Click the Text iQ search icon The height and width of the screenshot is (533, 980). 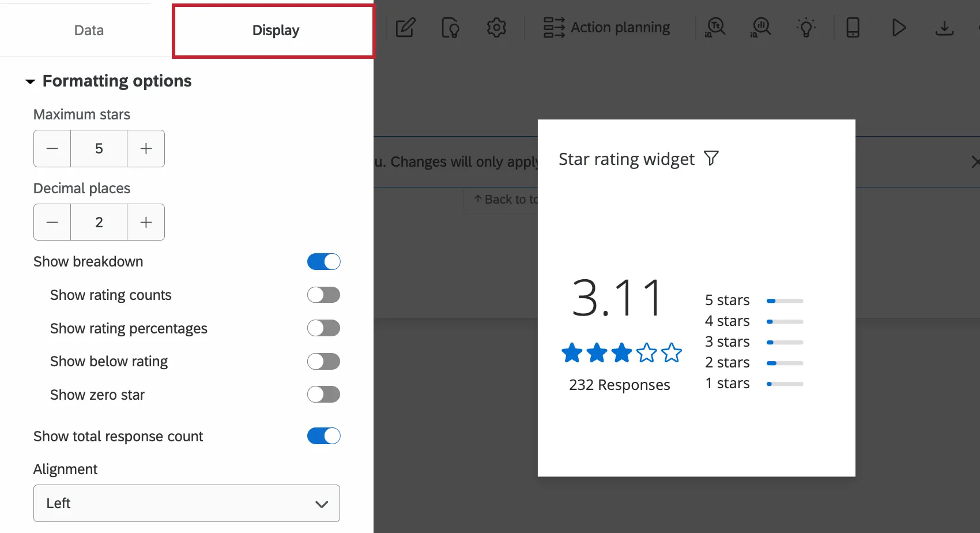tap(715, 27)
